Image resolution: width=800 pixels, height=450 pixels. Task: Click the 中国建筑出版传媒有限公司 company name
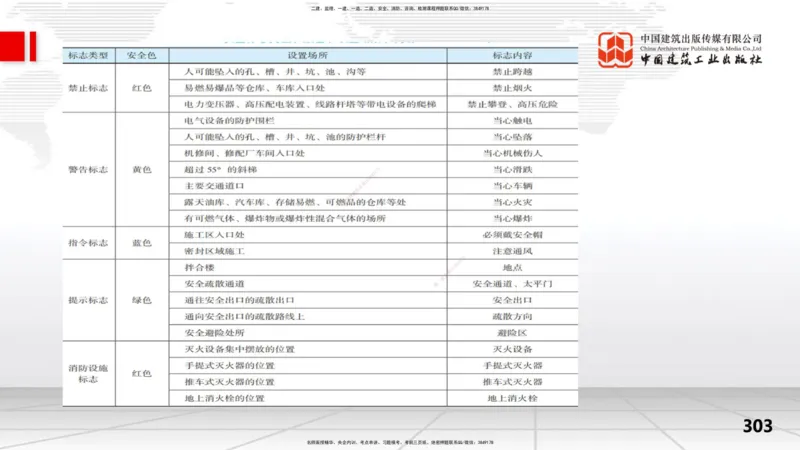(701, 38)
